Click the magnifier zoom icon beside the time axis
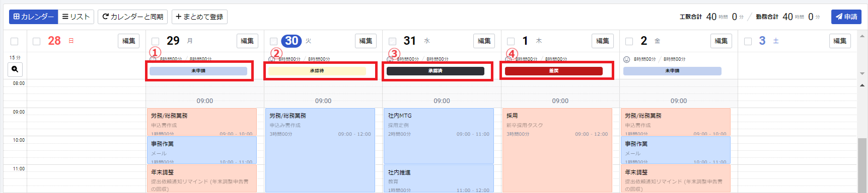This screenshot has height=193, width=868. (x=15, y=69)
